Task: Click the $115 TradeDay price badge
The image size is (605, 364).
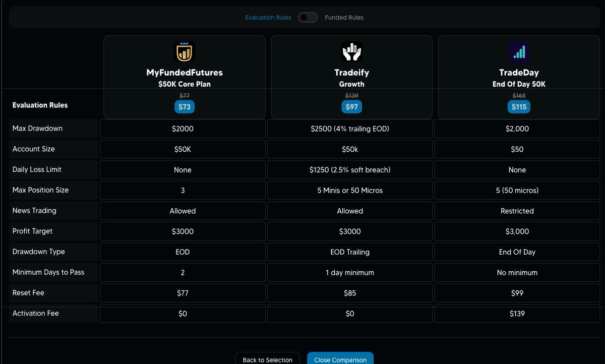Action: (x=519, y=107)
